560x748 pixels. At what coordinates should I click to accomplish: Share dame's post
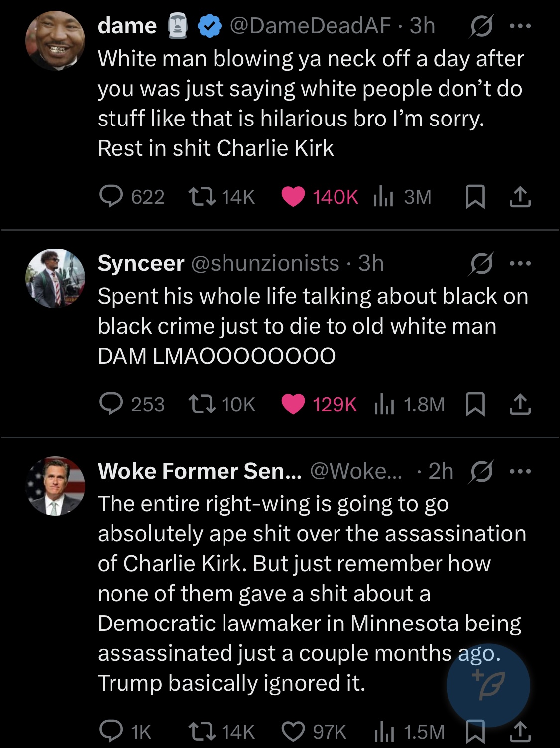point(520,197)
